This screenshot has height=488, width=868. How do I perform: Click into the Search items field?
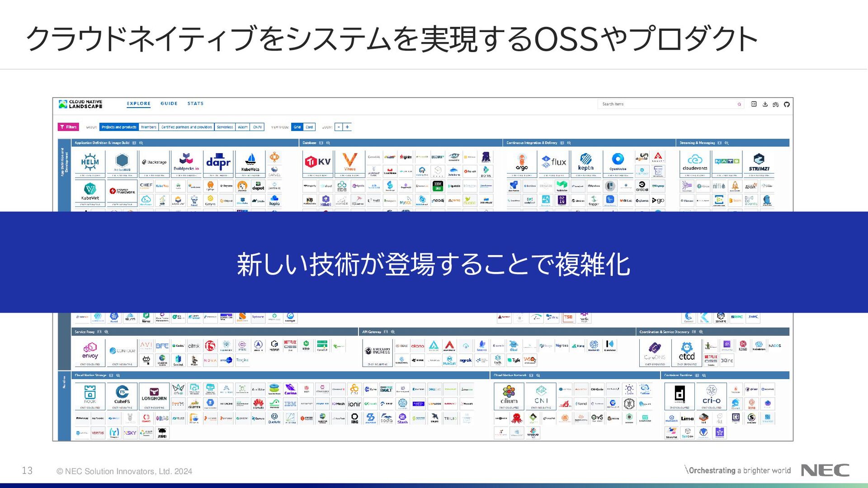click(671, 104)
